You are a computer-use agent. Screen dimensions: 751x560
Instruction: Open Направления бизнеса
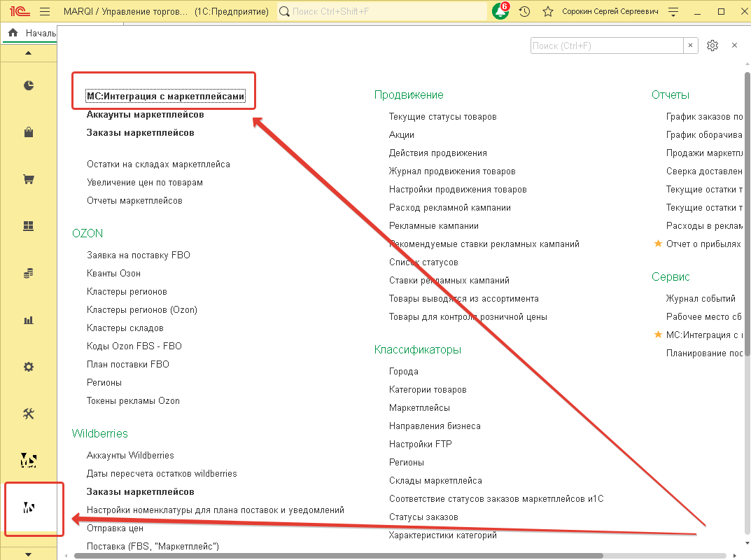click(435, 426)
